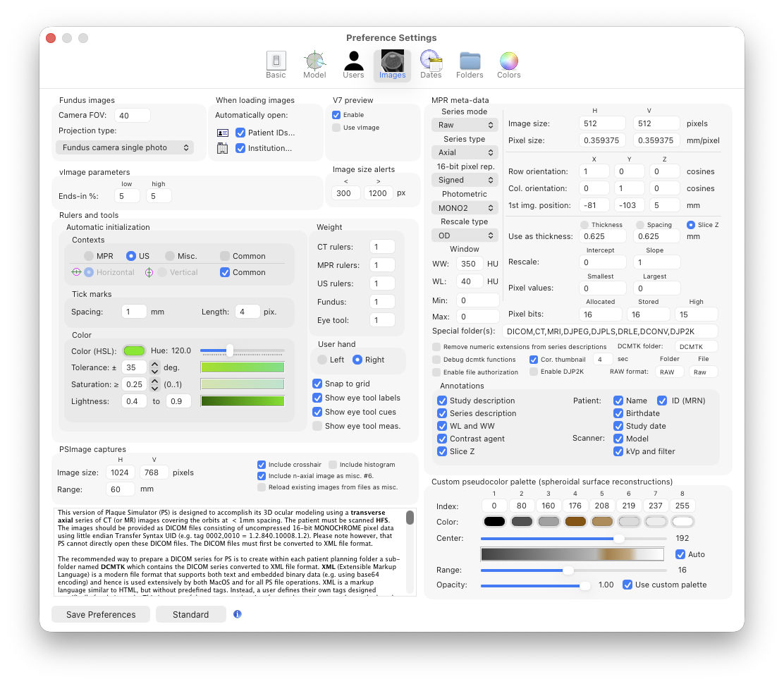Click the Tolerance stepper arrows
This screenshot has width=784, height=684.
tap(154, 367)
